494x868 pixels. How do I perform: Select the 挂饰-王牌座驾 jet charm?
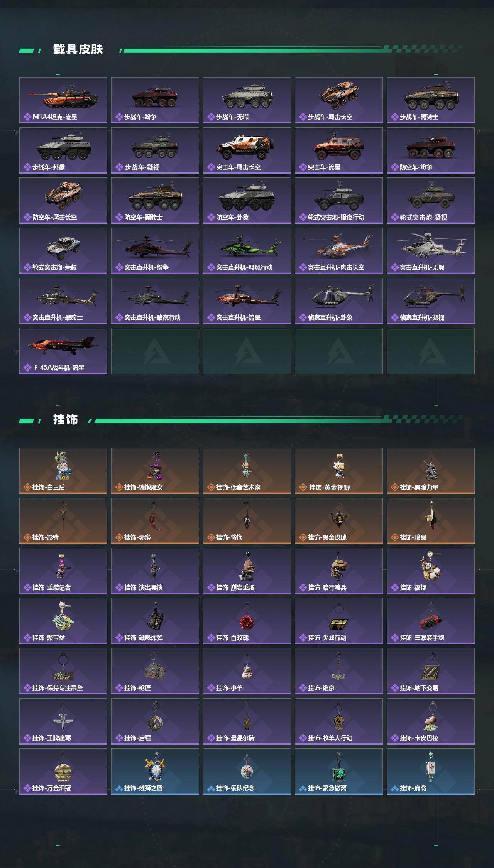click(x=63, y=721)
